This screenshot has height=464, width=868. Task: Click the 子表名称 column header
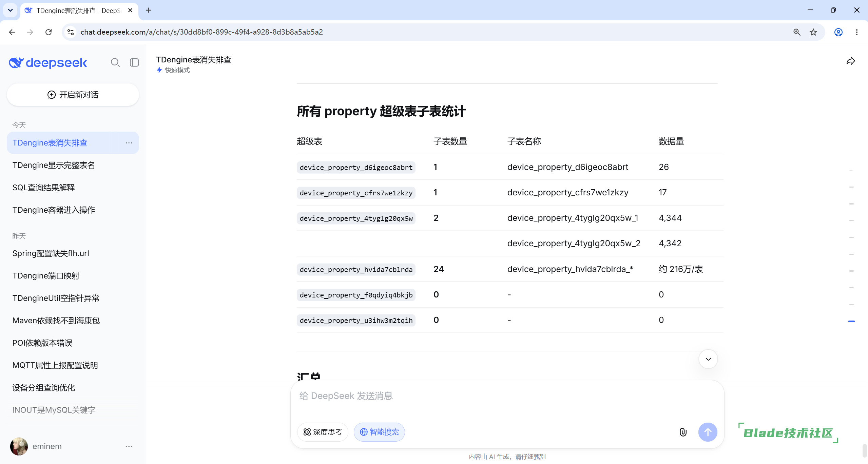(x=524, y=141)
